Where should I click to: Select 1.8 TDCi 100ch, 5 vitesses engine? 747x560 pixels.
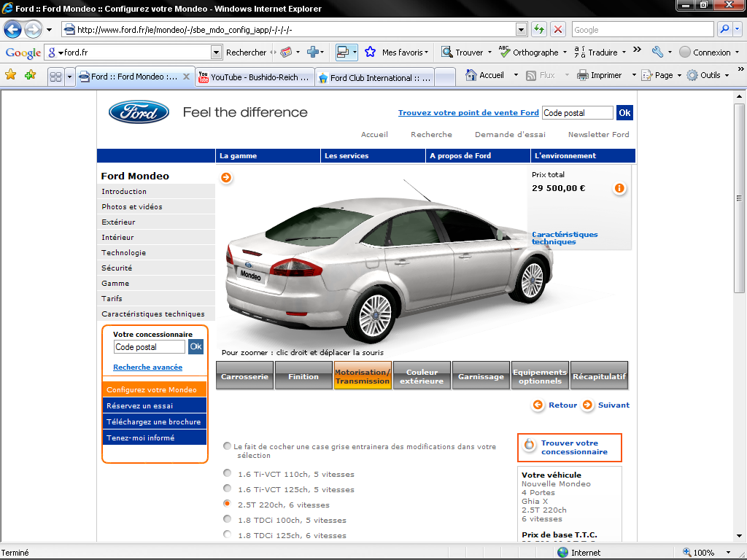coord(228,519)
